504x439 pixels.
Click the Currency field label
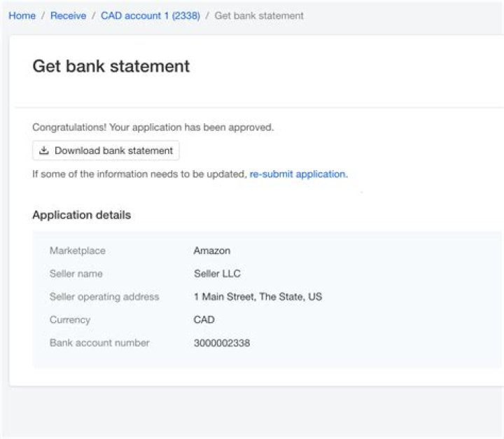point(69,320)
